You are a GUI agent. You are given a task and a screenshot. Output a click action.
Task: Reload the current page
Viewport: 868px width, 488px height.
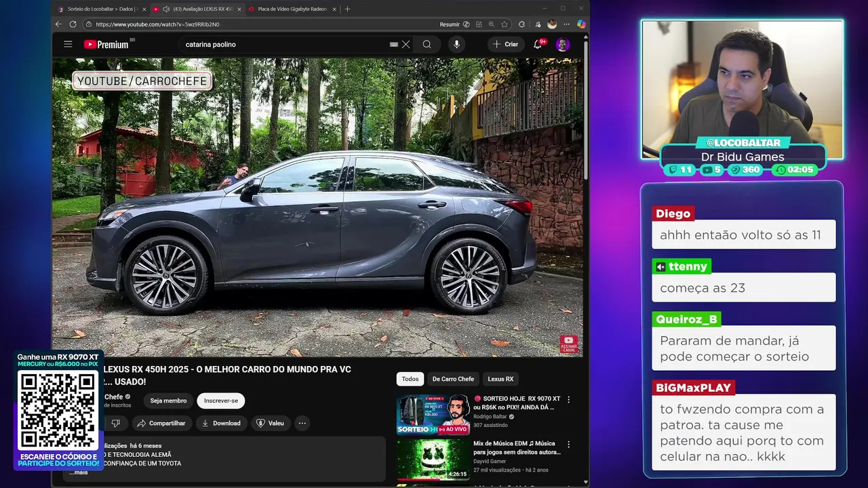pyautogui.click(x=73, y=24)
